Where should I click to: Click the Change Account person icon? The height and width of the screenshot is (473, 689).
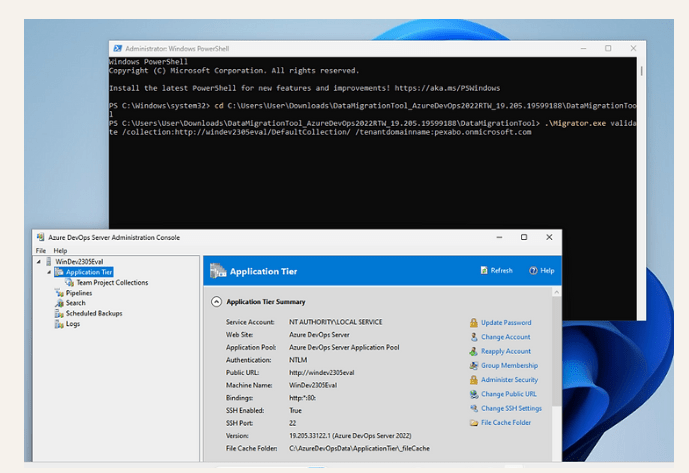click(x=474, y=337)
